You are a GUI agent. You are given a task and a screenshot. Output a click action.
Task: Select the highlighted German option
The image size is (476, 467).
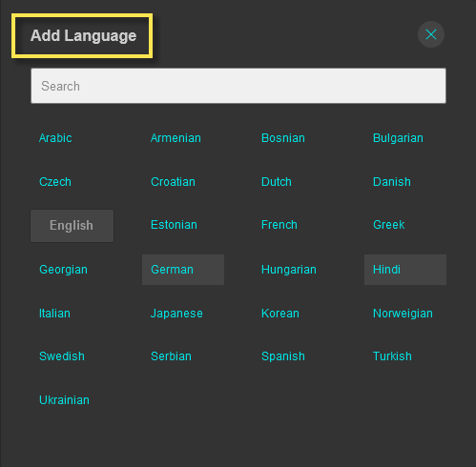[x=183, y=270]
